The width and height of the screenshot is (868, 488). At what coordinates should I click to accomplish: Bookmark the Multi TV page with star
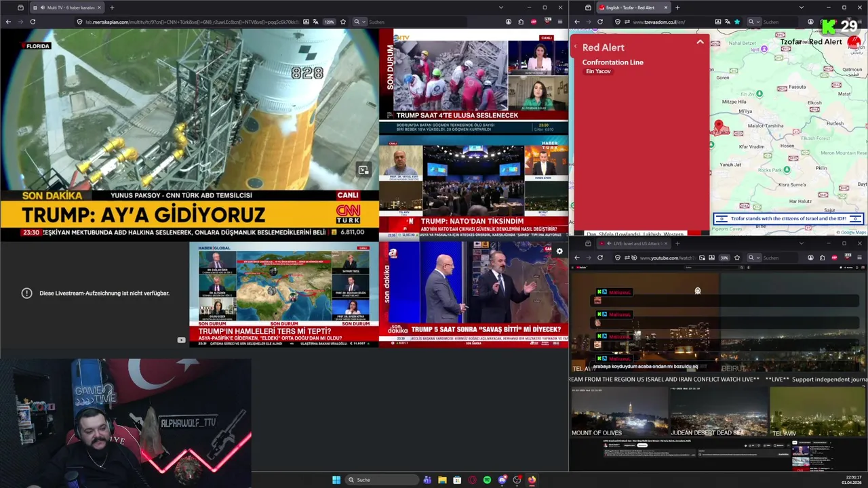tap(343, 22)
